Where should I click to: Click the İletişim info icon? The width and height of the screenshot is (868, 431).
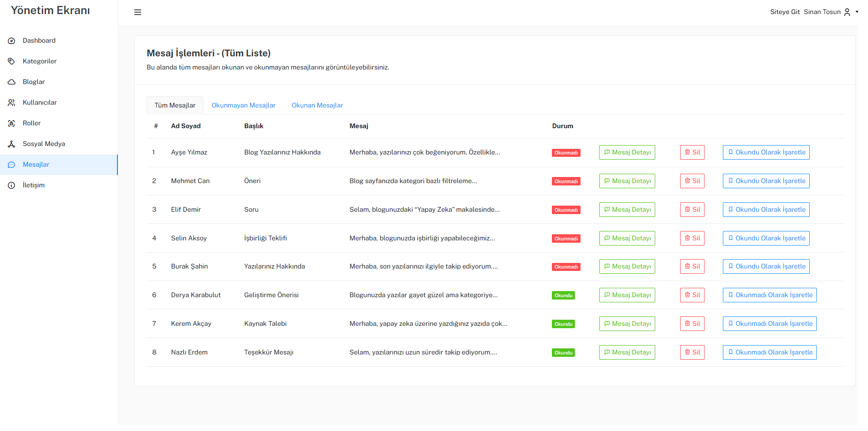coord(12,185)
